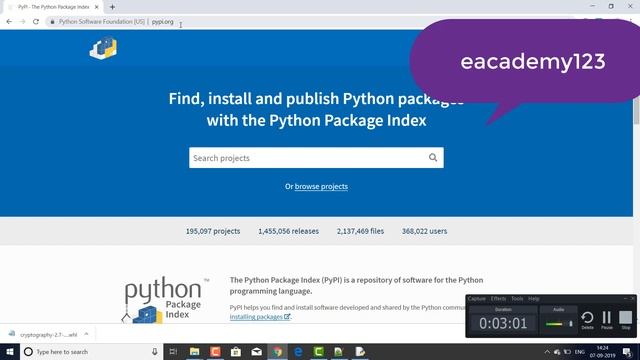This screenshot has height=360, width=640.
Task: Reload the page with the refresh icon
Action: [x=36, y=22]
